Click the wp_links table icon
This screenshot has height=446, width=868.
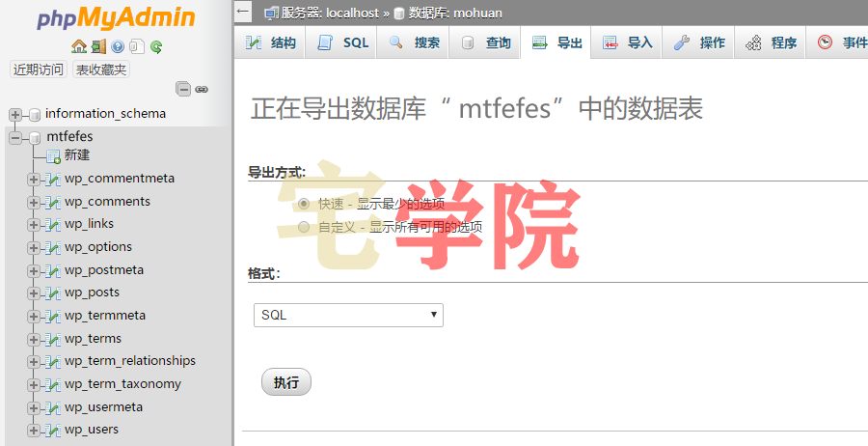(x=53, y=224)
